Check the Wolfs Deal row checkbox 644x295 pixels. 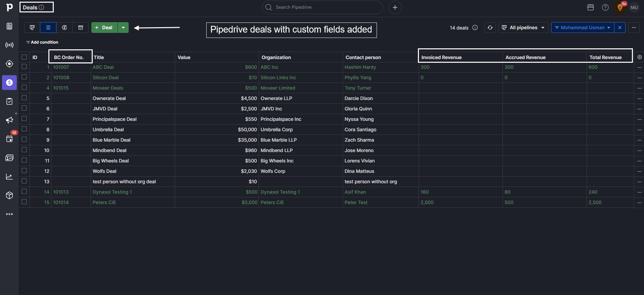pos(24,170)
